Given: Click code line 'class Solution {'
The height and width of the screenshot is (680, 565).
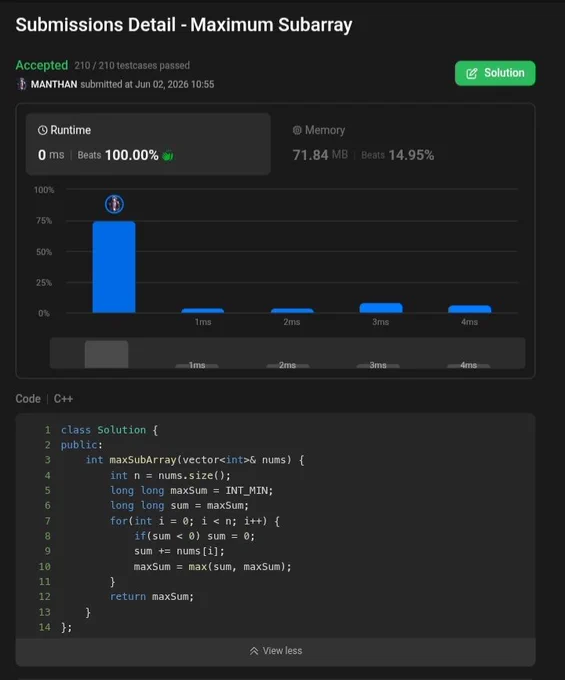Looking at the screenshot, I should pos(109,430).
